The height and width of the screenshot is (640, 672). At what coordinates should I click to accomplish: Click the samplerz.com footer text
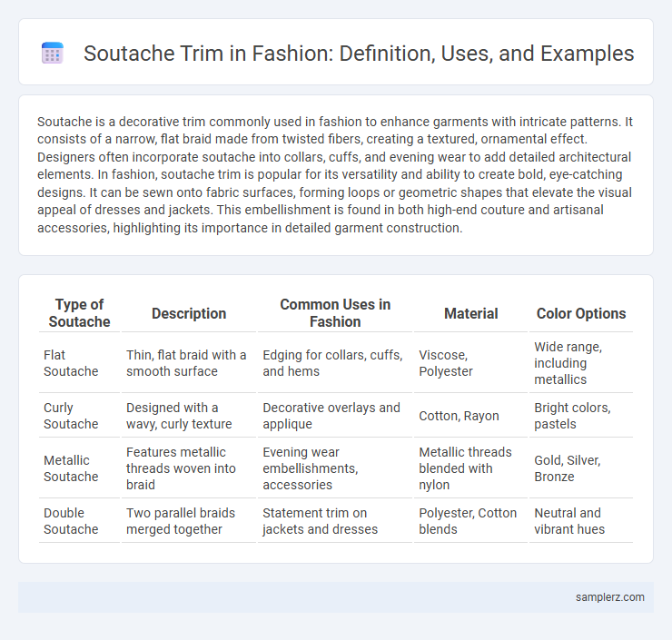[x=609, y=596]
